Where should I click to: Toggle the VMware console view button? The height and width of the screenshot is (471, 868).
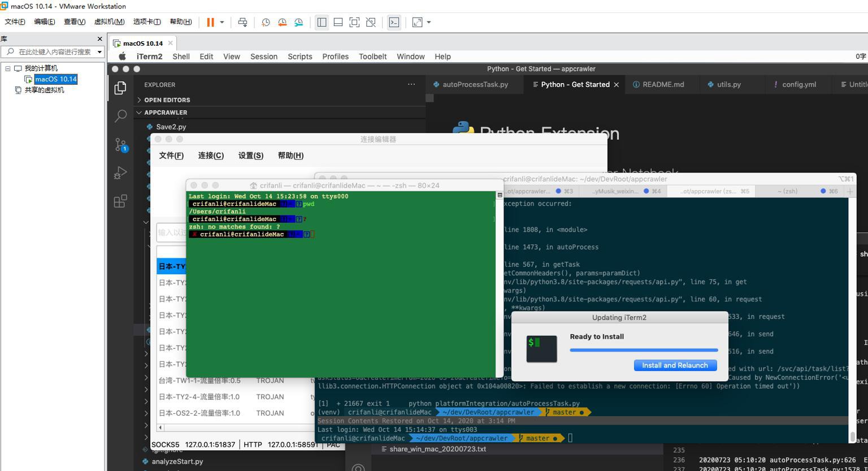(394, 22)
